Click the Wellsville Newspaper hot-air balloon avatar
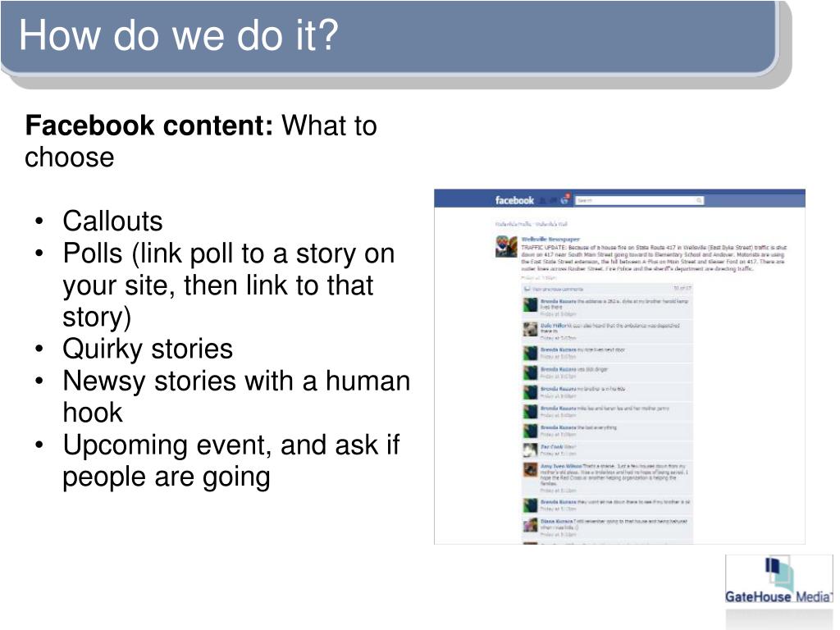This screenshot has width=840, height=630. pos(505,246)
